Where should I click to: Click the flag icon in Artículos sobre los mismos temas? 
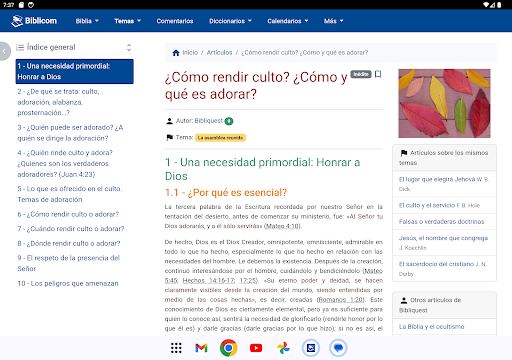[404, 153]
